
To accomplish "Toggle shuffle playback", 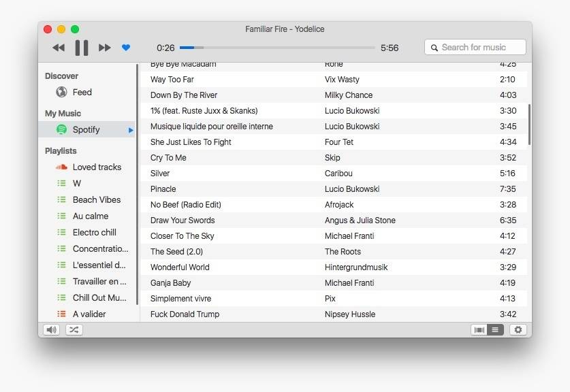I will (74, 330).
